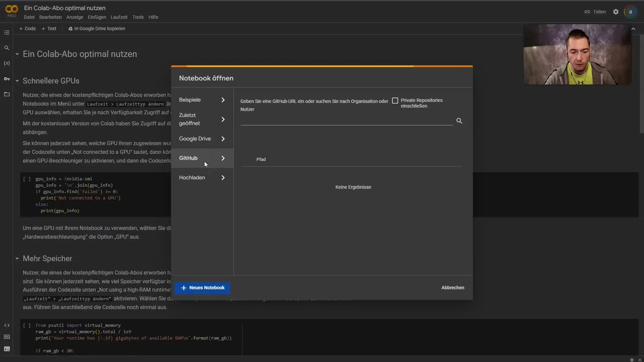This screenshot has width=644, height=362.
Task: Click the Colab PRO logo
Action: 12,11
